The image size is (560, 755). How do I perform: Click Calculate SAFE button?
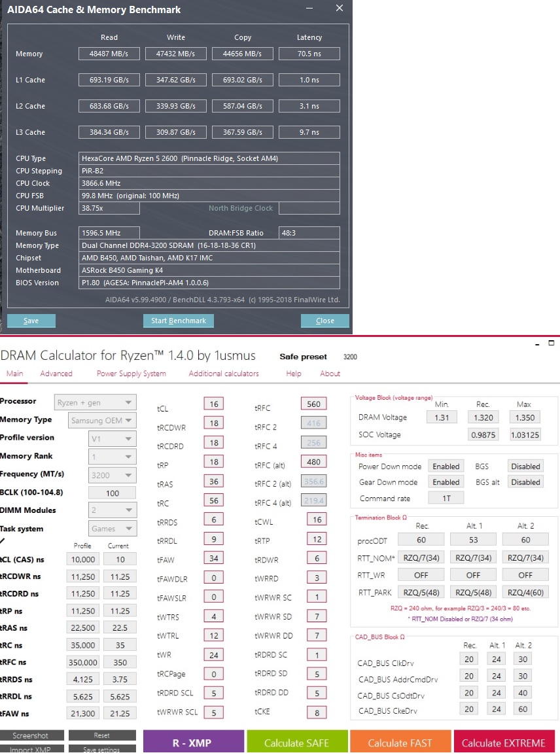pos(297,743)
